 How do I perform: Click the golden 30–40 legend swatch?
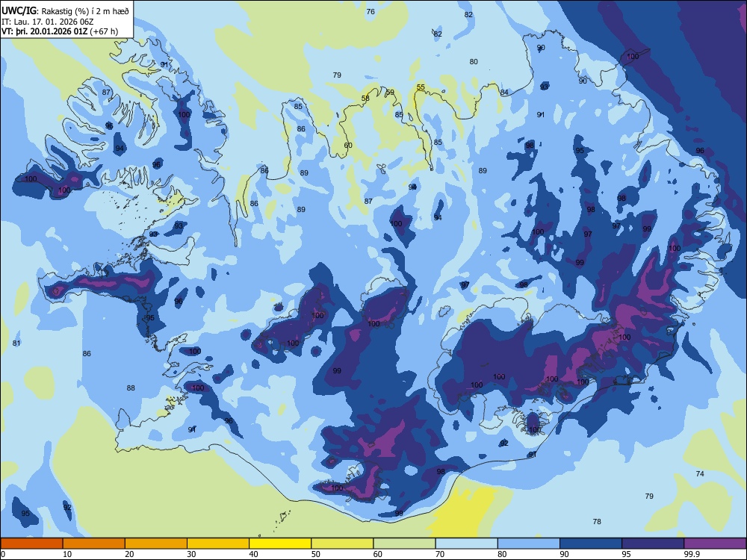218,544
